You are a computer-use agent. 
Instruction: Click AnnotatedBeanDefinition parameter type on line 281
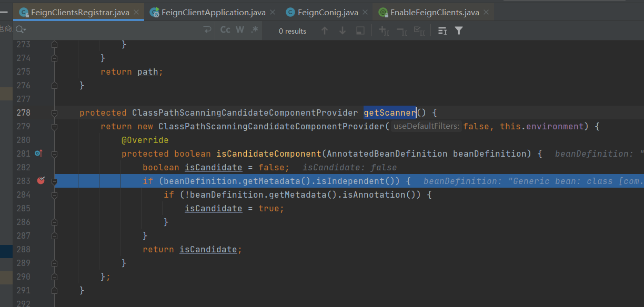[x=387, y=153]
